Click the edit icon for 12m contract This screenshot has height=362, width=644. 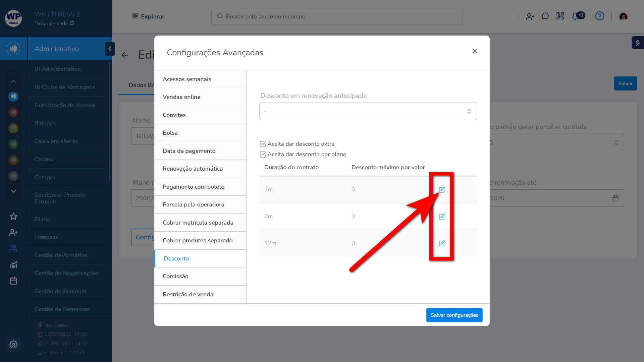442,243
